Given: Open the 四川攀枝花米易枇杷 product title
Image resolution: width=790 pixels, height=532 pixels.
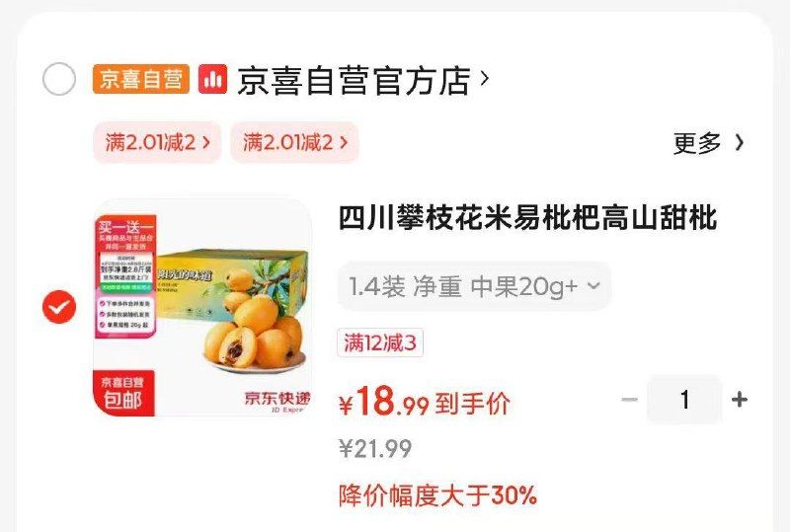Looking at the screenshot, I should (527, 218).
